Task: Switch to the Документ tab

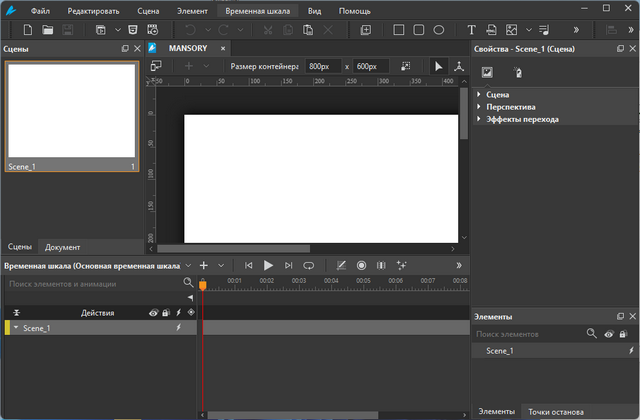Action: [x=62, y=247]
